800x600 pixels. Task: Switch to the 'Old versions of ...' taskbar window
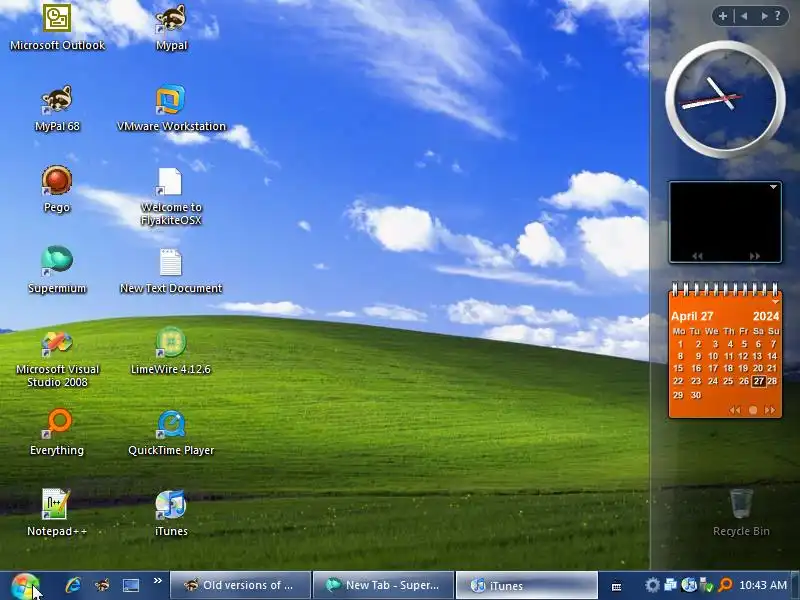pos(240,585)
